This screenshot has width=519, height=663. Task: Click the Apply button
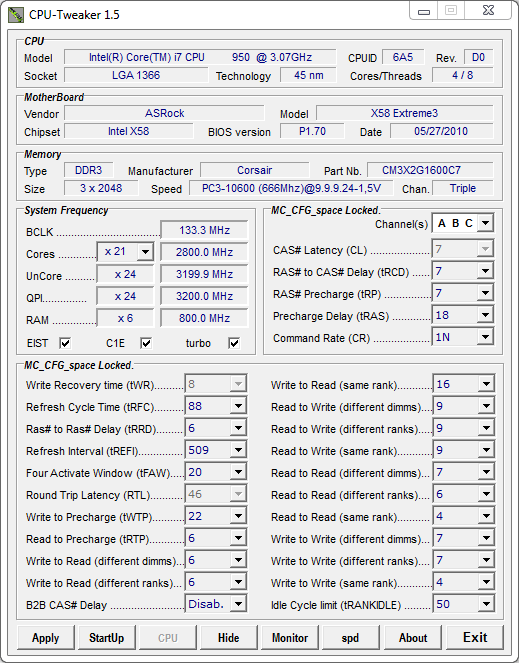(x=46, y=637)
